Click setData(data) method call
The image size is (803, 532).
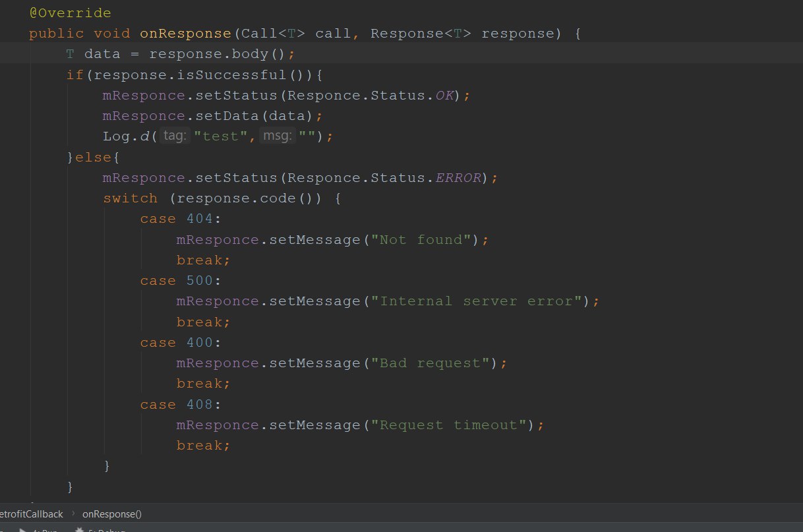(x=254, y=115)
